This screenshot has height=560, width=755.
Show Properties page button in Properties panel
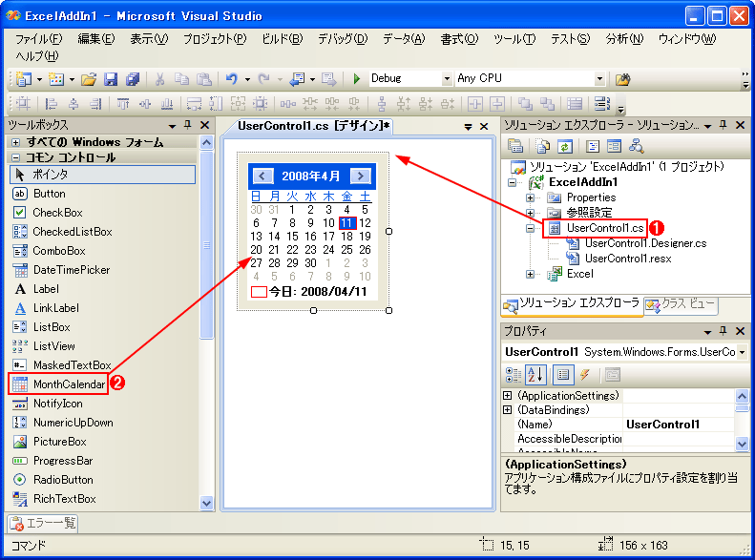[x=563, y=375]
